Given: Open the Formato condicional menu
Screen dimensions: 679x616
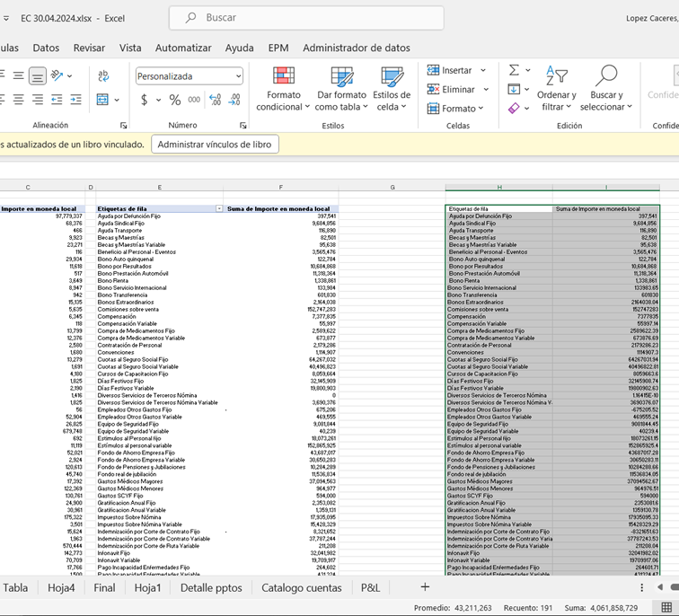Looking at the screenshot, I should [x=284, y=89].
